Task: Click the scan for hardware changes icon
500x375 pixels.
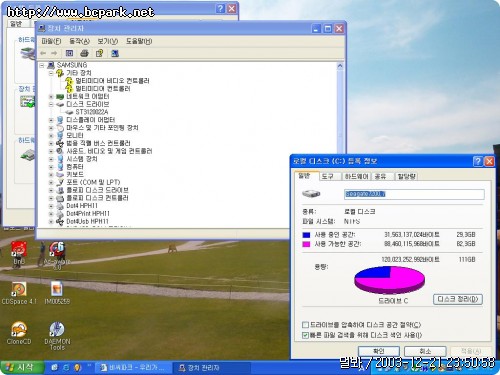Action: click(115, 53)
